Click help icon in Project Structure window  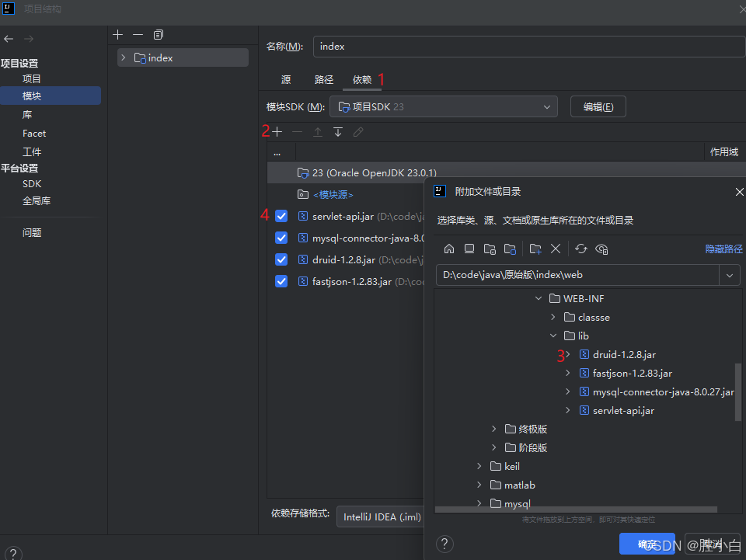coord(13,554)
